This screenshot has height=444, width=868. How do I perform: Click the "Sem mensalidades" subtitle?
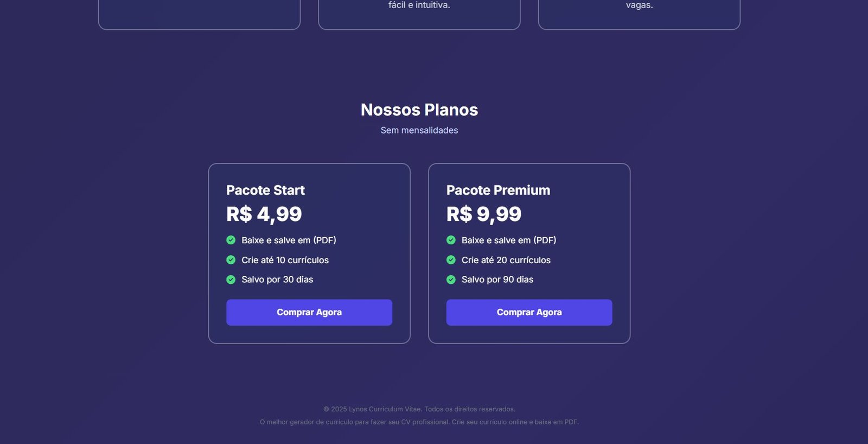(419, 130)
